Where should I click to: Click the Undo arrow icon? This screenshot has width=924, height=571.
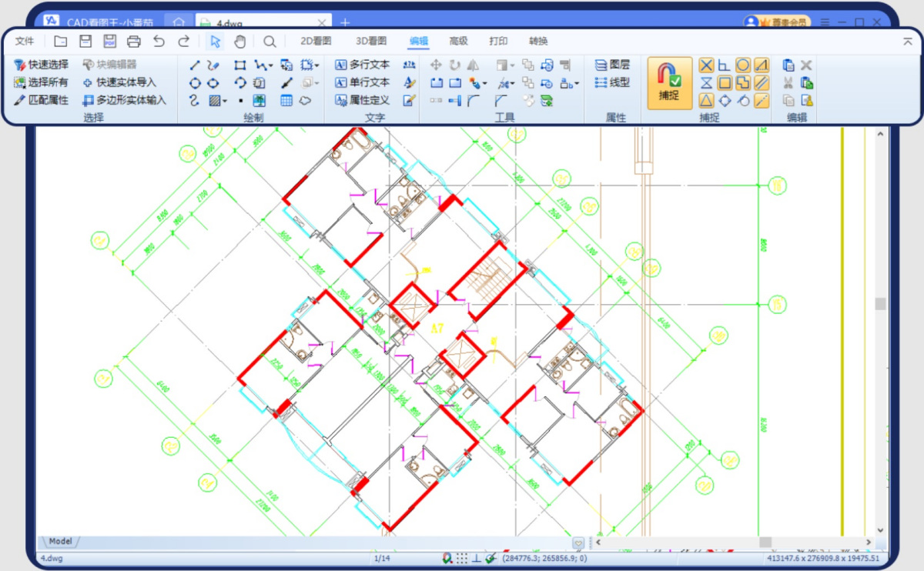pos(159,42)
